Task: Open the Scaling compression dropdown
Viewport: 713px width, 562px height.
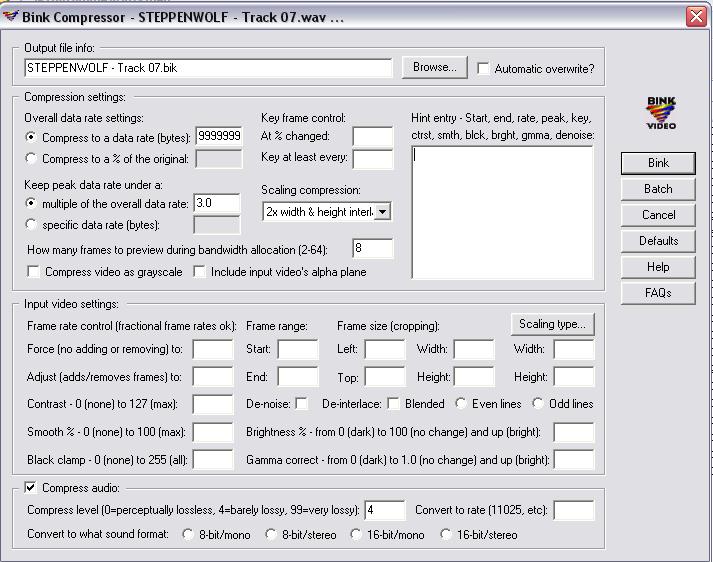Action: tap(383, 212)
